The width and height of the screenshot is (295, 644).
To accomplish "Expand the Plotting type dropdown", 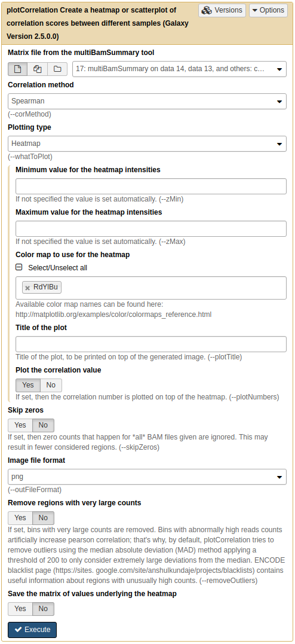I will point(147,144).
